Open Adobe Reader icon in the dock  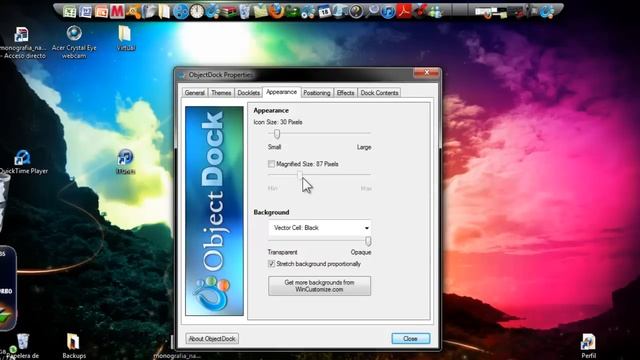coord(404,11)
